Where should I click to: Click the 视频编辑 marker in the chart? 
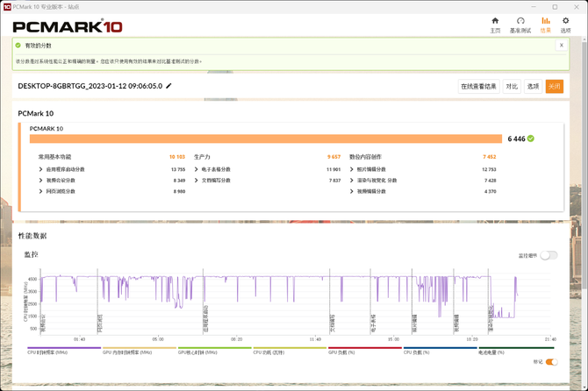tap(456, 323)
